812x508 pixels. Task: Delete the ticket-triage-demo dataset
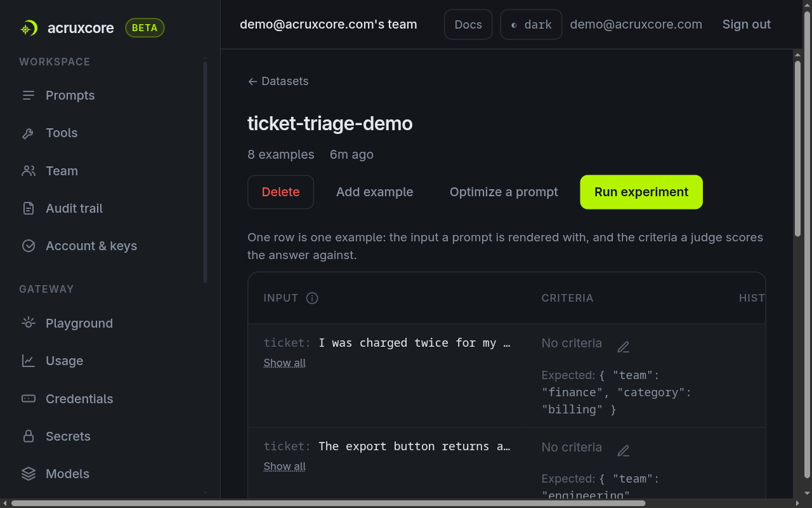point(280,192)
